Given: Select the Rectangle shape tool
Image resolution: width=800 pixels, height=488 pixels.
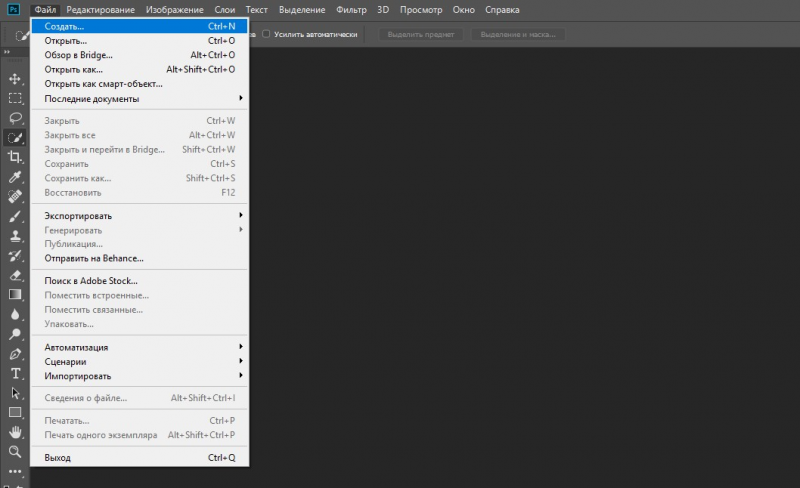Looking at the screenshot, I should coord(15,412).
